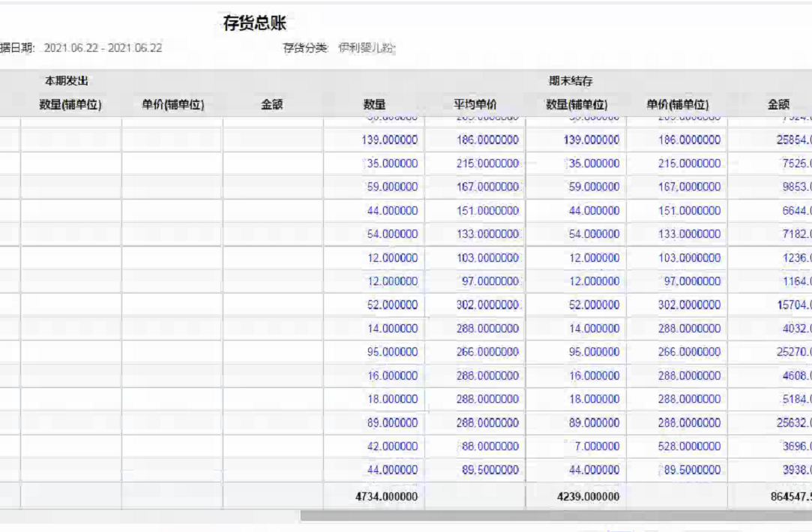812x532 pixels.
Task: Click the 本期发出 group header
Action: coord(66,81)
